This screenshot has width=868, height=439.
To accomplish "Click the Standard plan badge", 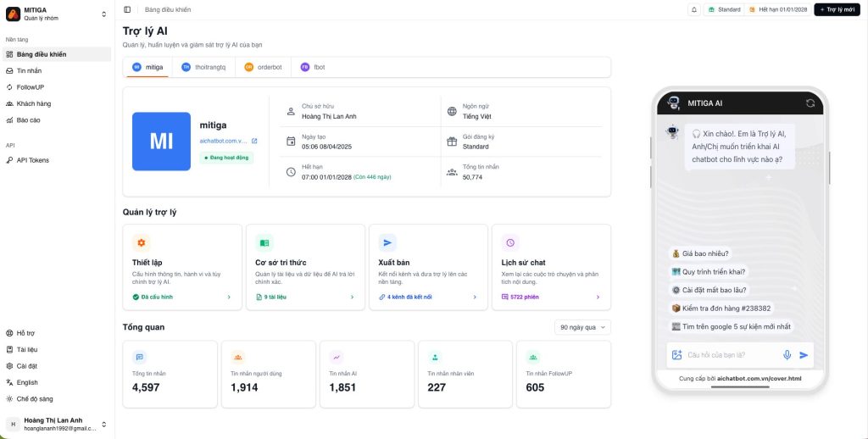I will click(x=724, y=9).
